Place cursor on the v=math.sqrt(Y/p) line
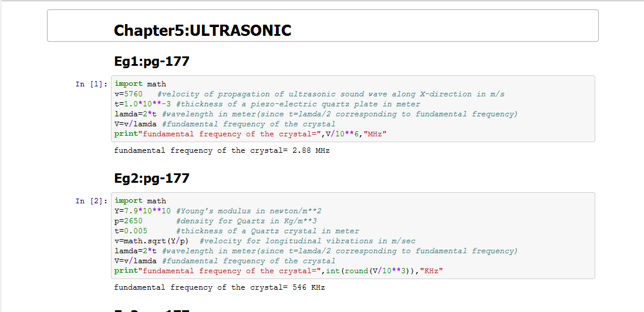 click(x=265, y=241)
